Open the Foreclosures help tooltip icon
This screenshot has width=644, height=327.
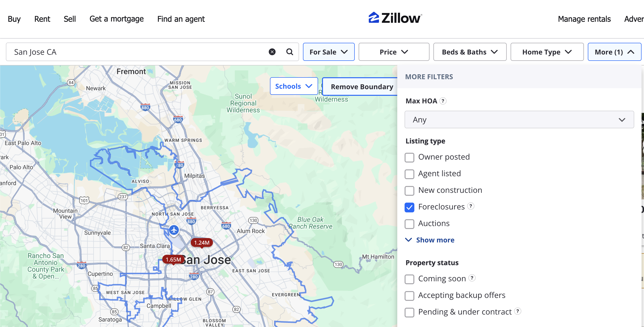pos(471,206)
